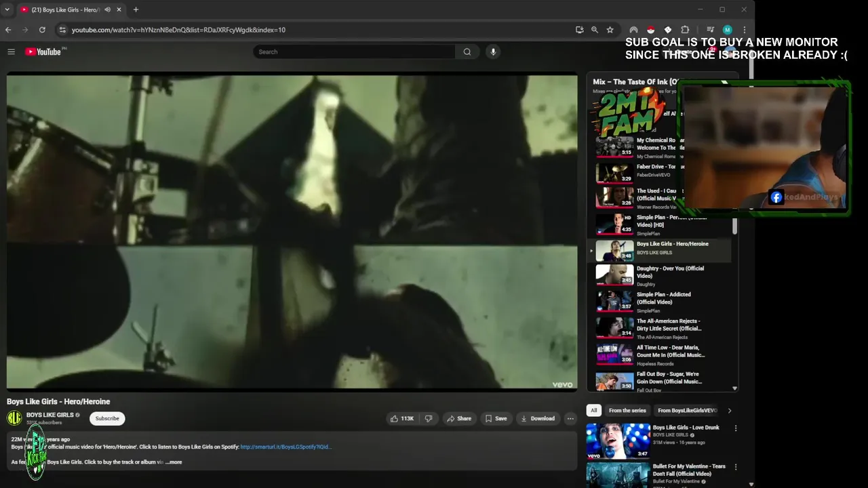Image resolution: width=868 pixels, height=488 pixels.
Task: Reload the current page
Action: pos(42,30)
